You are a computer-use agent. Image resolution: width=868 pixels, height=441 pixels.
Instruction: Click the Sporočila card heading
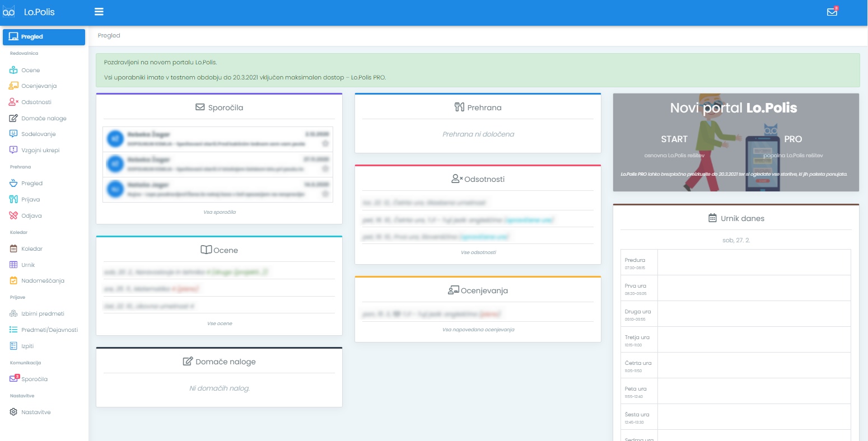pos(220,107)
